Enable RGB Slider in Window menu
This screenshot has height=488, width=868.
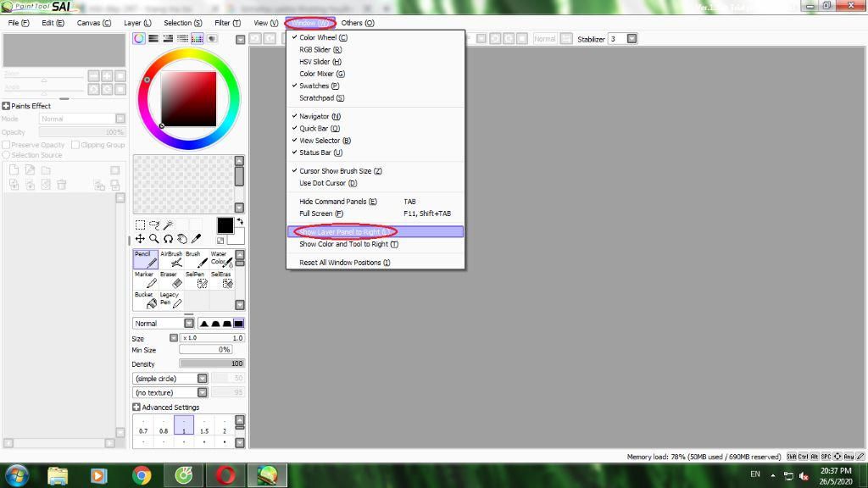(376, 50)
